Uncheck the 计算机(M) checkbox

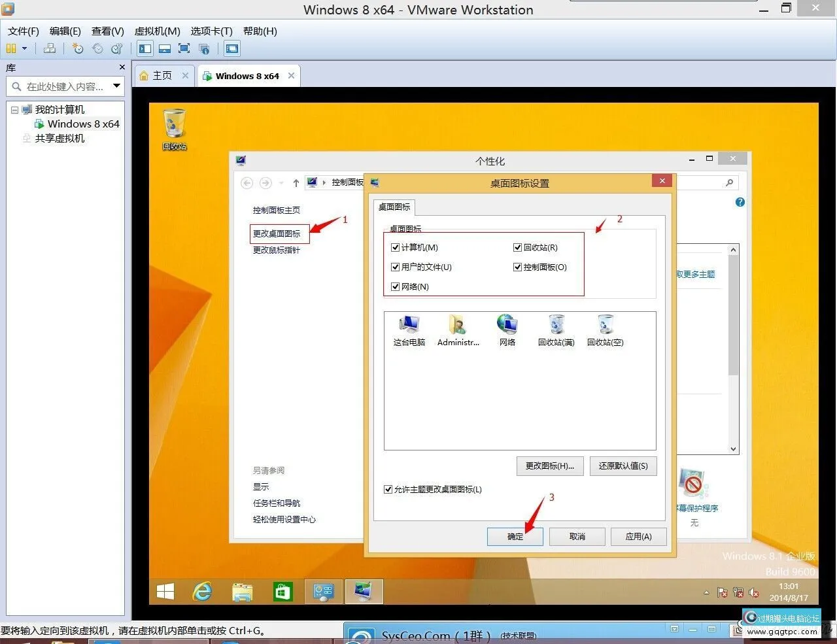(x=395, y=247)
